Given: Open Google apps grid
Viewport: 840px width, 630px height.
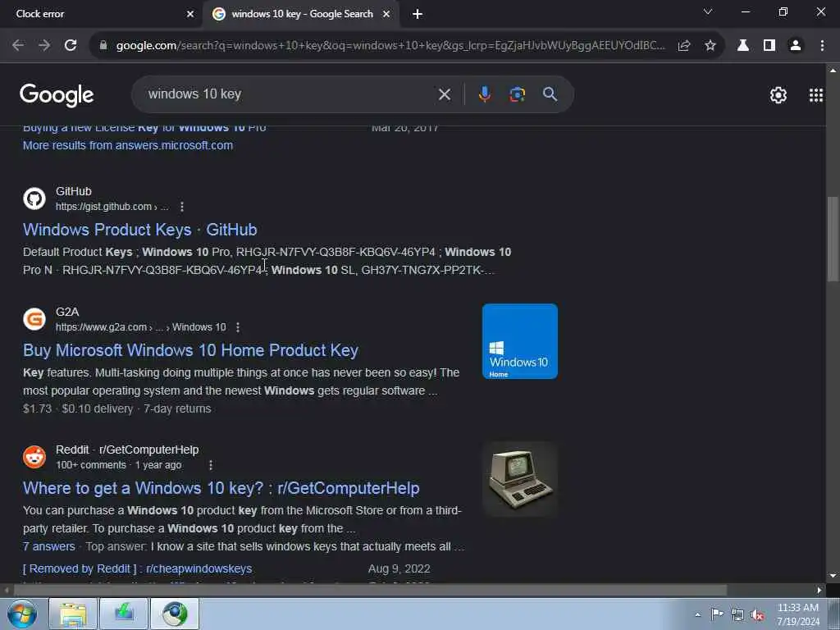Looking at the screenshot, I should click(x=816, y=95).
